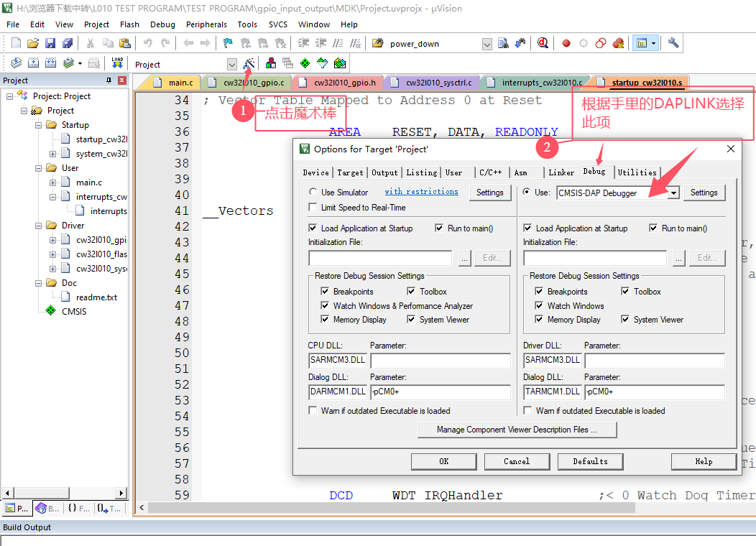Uncheck Toolbox in the right debugger settings
The image size is (756, 546).
(x=626, y=292)
